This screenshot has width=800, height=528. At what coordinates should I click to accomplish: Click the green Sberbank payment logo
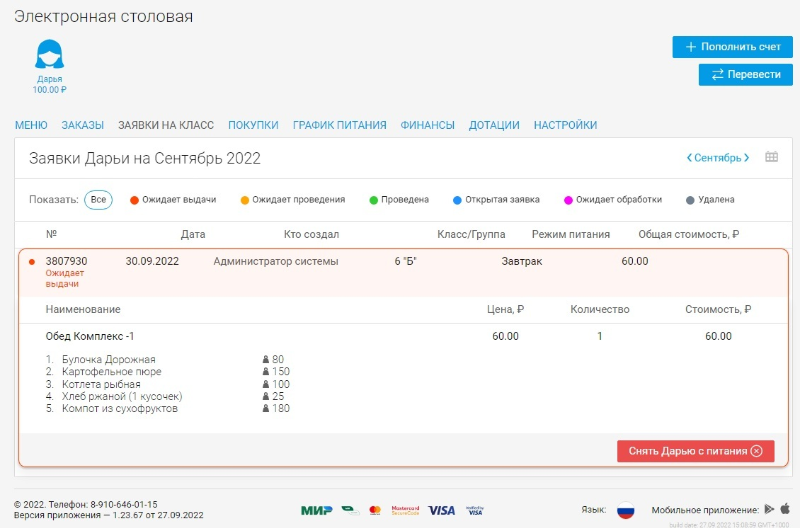pyautogui.click(x=350, y=510)
